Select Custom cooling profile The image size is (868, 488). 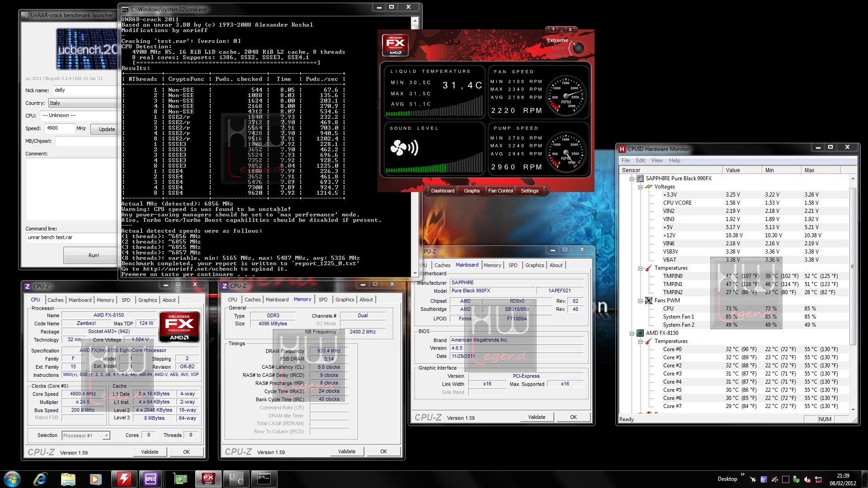557,56
